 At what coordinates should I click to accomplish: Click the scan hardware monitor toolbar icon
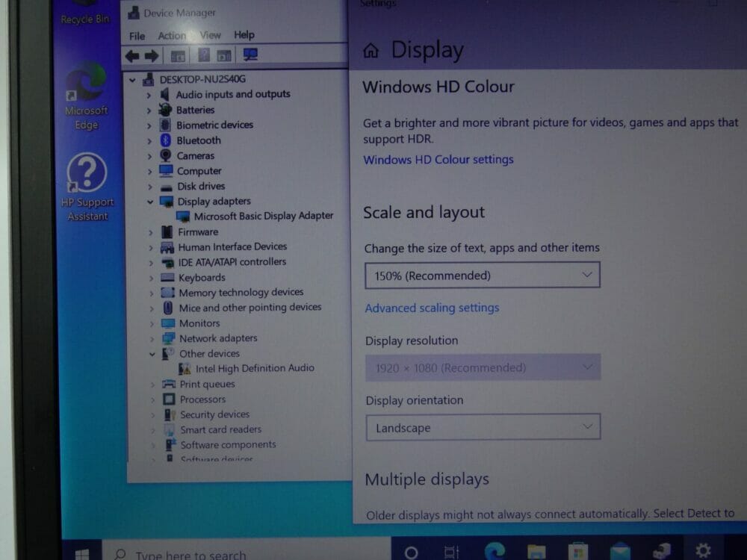coord(250,55)
